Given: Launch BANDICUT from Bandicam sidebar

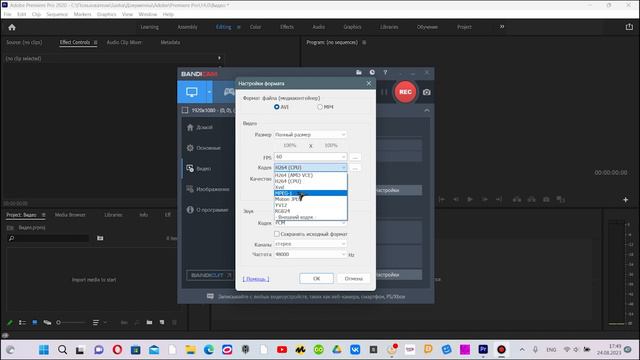Looking at the screenshot, I should [x=211, y=275].
